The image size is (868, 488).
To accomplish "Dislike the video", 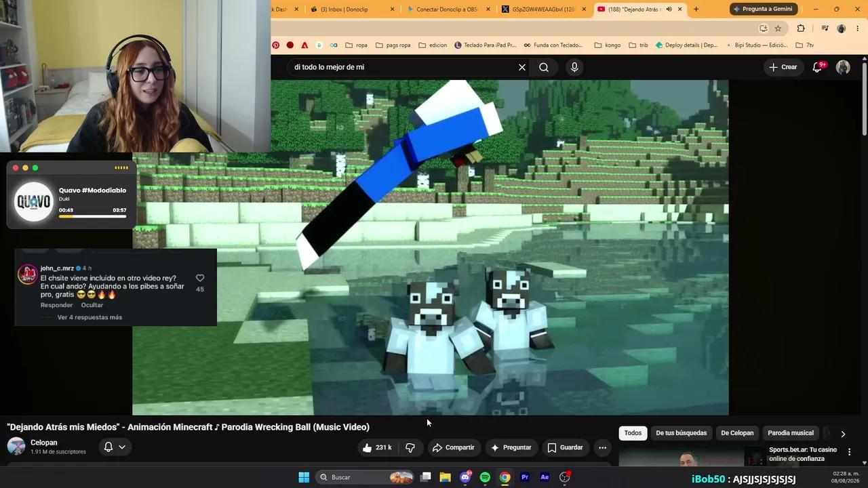I will click(x=410, y=447).
